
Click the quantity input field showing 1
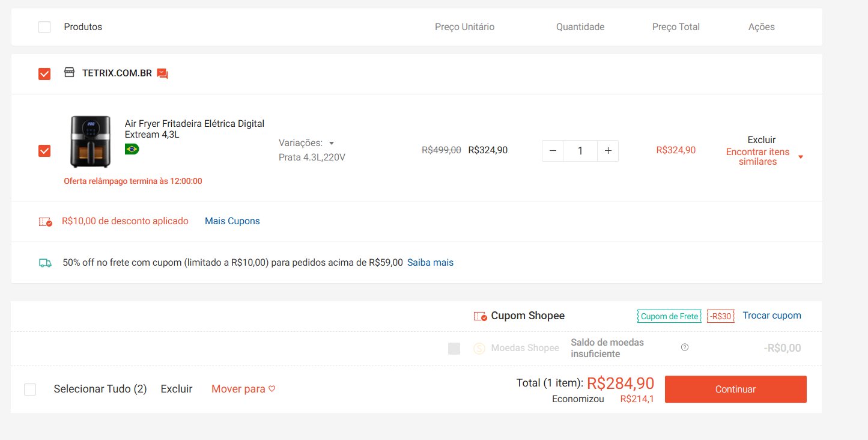580,151
